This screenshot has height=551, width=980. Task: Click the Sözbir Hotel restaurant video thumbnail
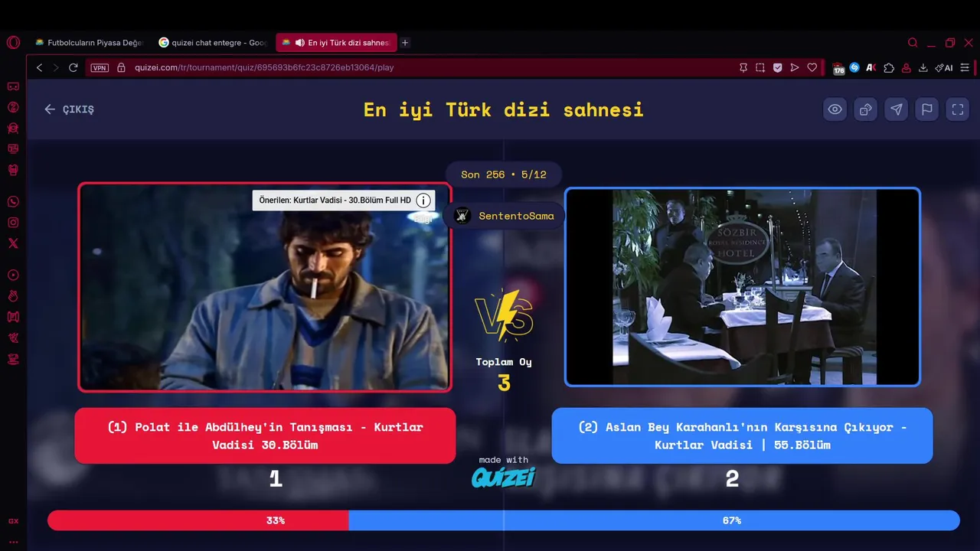pos(743,287)
